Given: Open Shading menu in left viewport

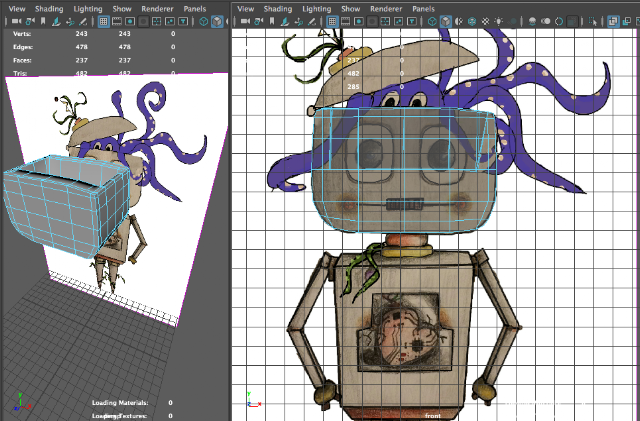Looking at the screenshot, I should pos(49,9).
